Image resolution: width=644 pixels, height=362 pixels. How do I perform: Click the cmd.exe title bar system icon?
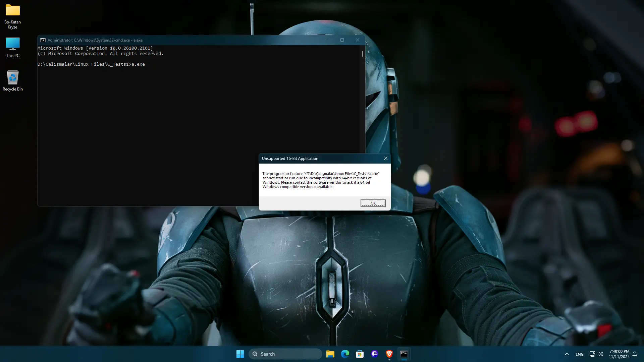[43, 40]
